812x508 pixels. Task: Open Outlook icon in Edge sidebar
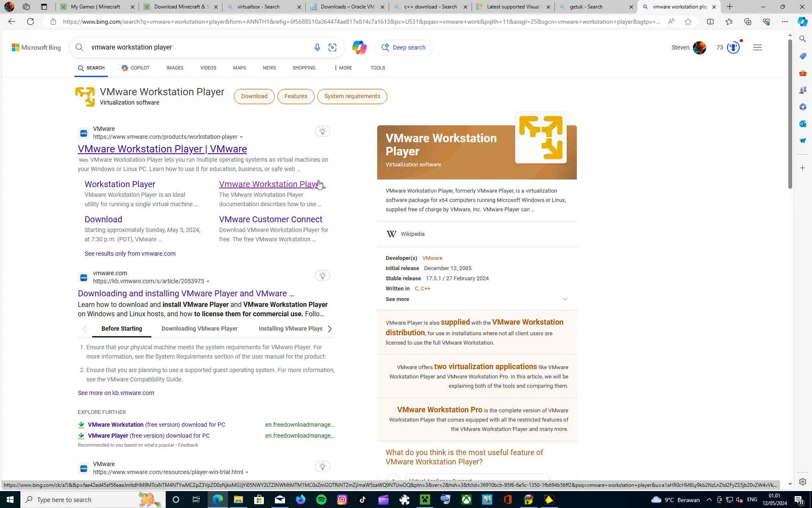click(x=802, y=124)
